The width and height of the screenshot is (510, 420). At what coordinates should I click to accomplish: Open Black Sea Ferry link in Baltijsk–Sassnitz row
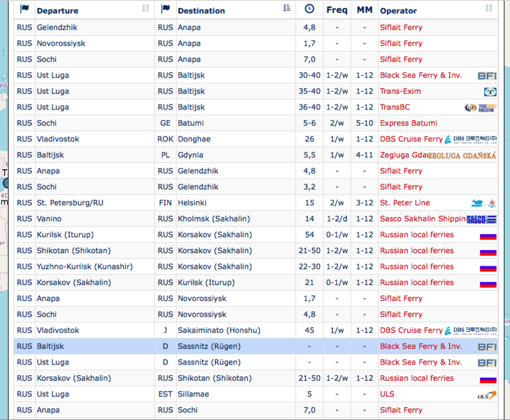click(421, 346)
